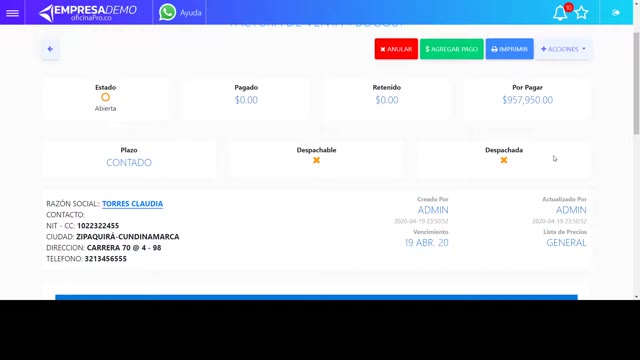This screenshot has height=360, width=640.
Task: Open the notifications bell
Action: click(560, 13)
